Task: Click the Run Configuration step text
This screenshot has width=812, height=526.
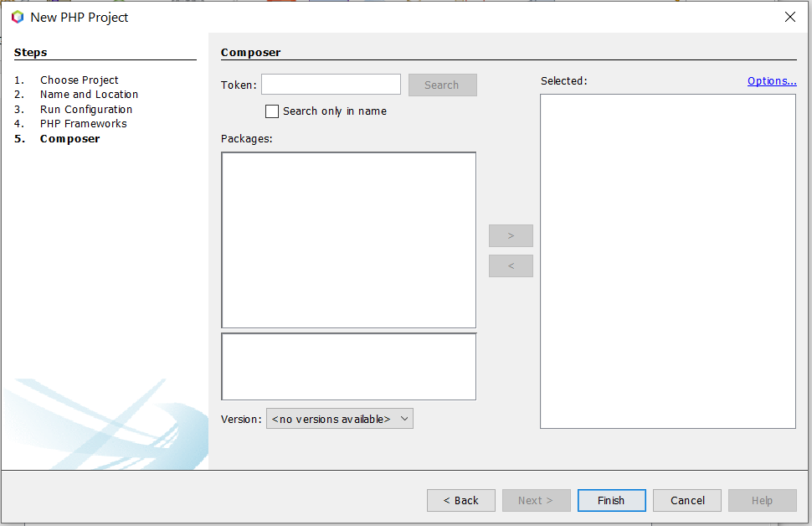Action: pyautogui.click(x=86, y=110)
